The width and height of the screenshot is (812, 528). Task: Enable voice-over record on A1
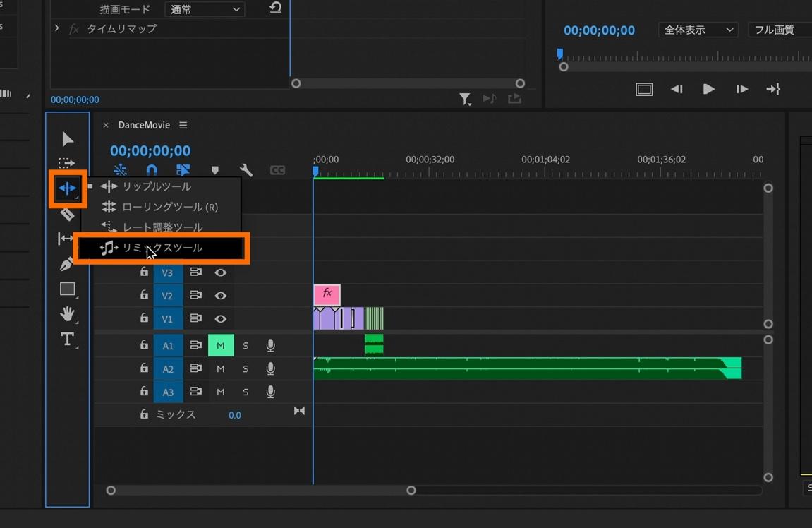click(270, 346)
